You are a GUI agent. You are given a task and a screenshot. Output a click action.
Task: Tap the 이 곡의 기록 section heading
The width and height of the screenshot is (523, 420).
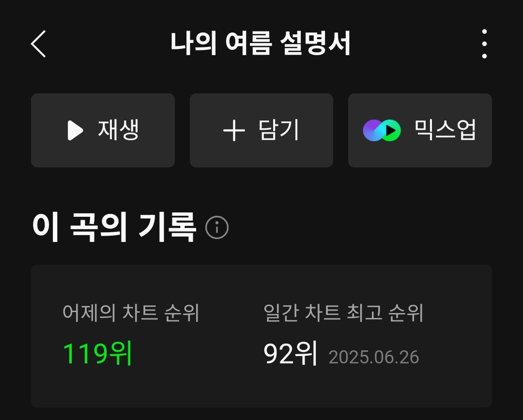pyautogui.click(x=114, y=226)
